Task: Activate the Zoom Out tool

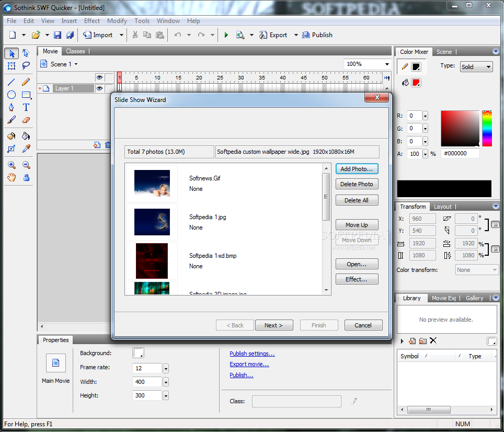Action: pyautogui.click(x=26, y=165)
